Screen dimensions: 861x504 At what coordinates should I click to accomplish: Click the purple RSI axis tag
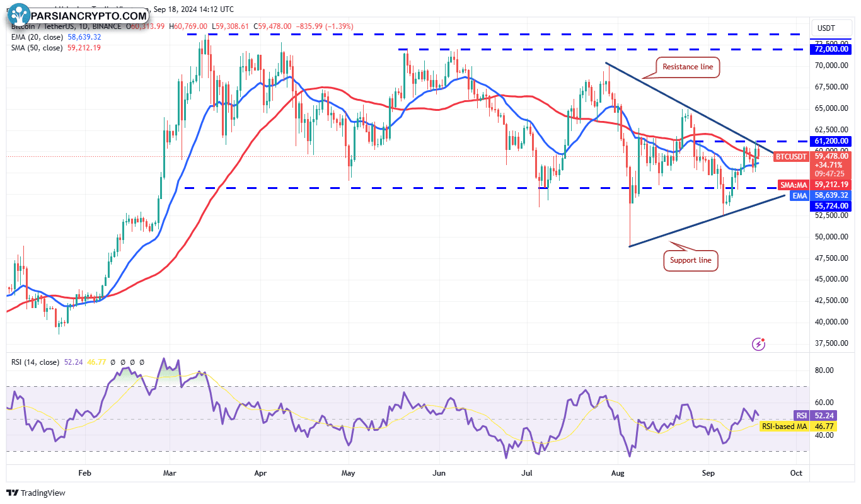pyautogui.click(x=801, y=416)
